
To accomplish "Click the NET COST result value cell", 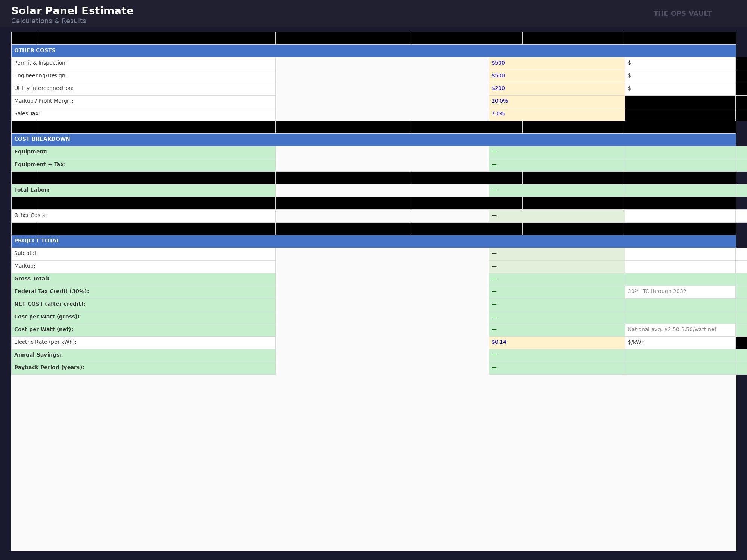I will (x=557, y=305).
